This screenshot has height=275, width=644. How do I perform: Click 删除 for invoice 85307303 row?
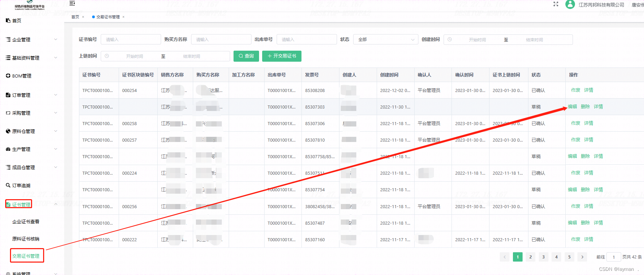[x=585, y=107]
